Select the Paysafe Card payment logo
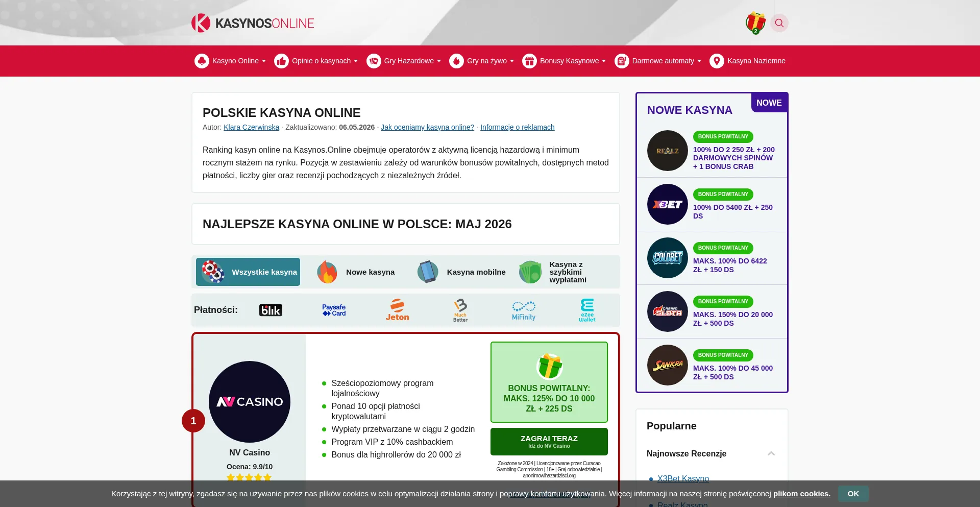Image resolution: width=980 pixels, height=507 pixels. [334, 310]
